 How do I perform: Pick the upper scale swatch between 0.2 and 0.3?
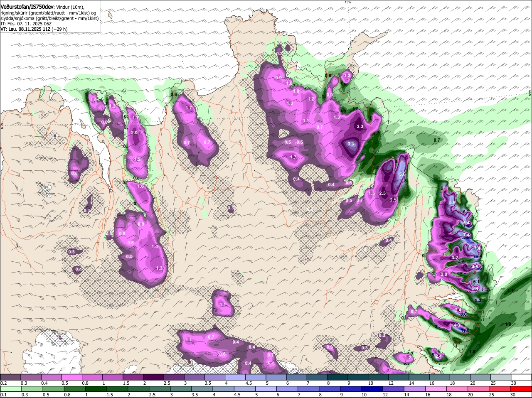tap(11, 377)
